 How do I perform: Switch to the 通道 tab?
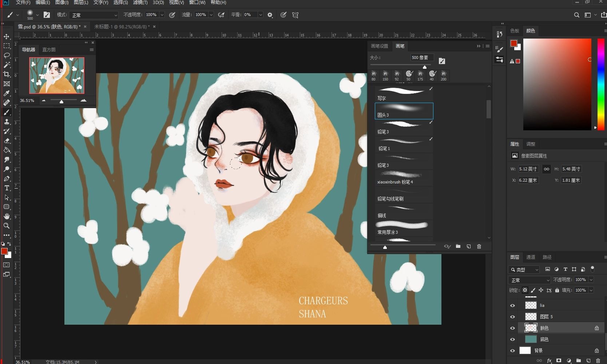tap(531, 257)
